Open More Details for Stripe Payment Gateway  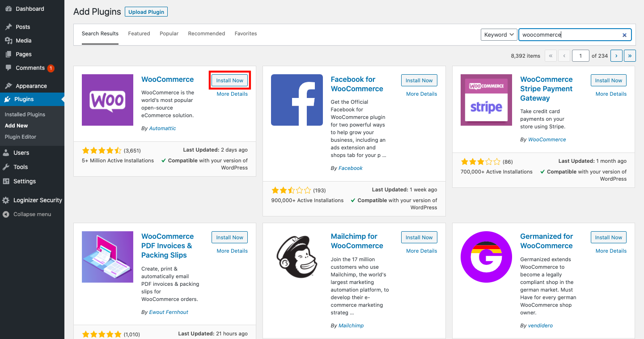[611, 94]
